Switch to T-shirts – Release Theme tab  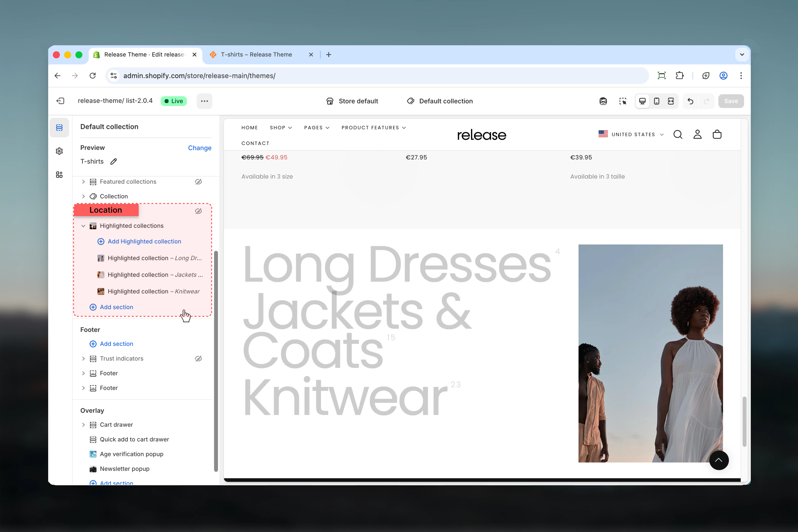point(261,55)
